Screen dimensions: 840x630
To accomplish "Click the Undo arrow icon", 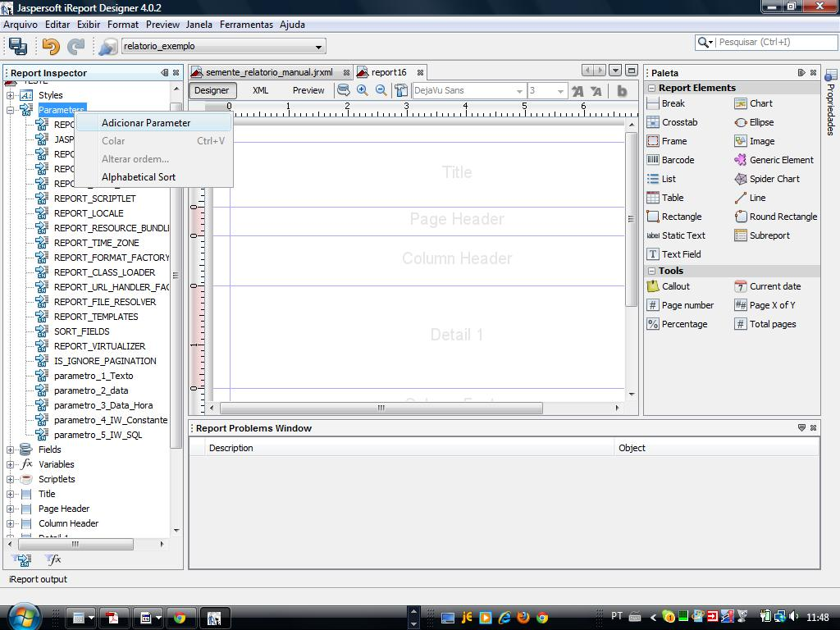I will click(x=51, y=46).
